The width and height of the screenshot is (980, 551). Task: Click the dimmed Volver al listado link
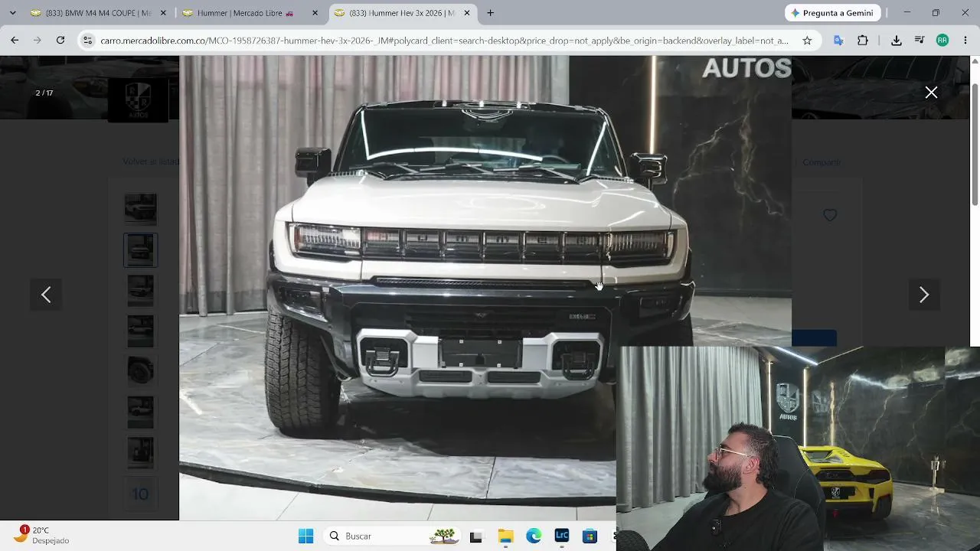pyautogui.click(x=151, y=161)
